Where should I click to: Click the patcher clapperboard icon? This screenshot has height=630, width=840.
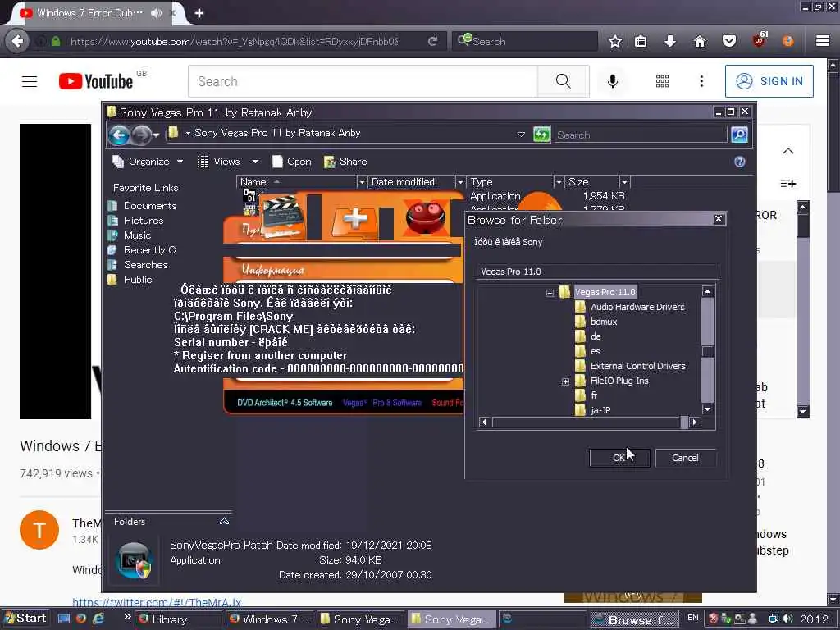pyautogui.click(x=281, y=216)
